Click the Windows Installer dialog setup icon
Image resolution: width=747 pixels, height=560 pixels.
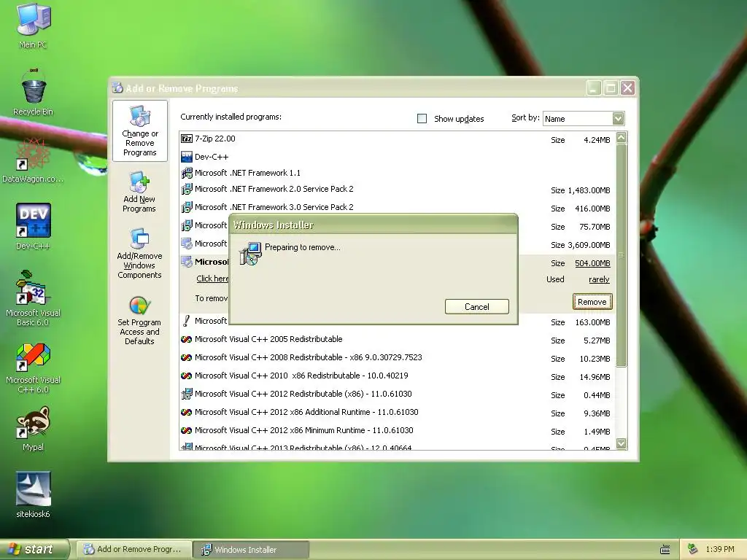click(x=250, y=253)
